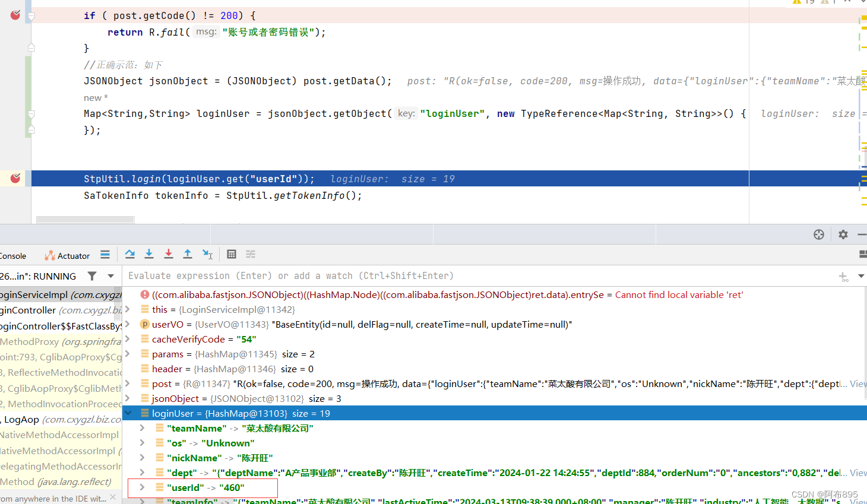Open the Evaluate Expression calculator icon

point(232,254)
